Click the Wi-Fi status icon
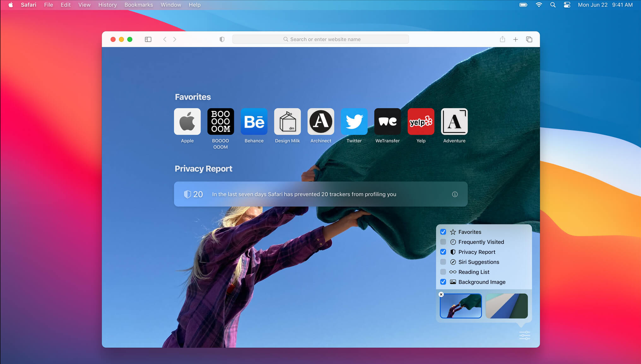The width and height of the screenshot is (641, 364). [539, 5]
